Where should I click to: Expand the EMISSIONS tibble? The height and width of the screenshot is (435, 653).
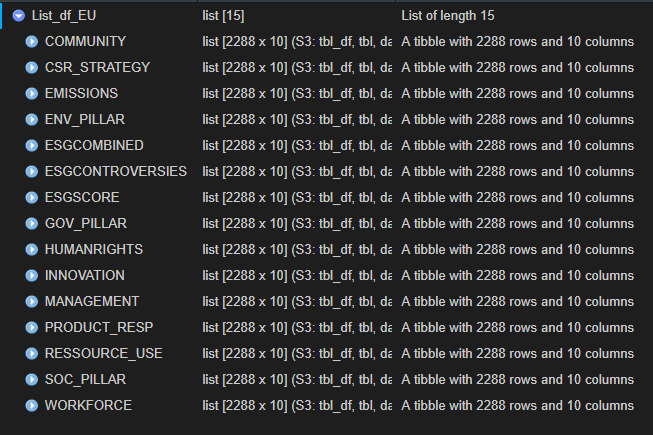32,94
